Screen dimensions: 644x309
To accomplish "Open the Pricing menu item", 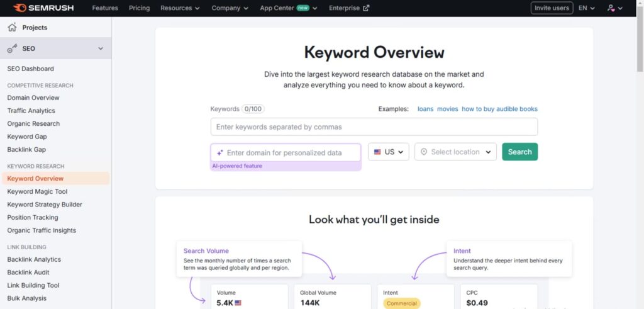I will coord(139,8).
